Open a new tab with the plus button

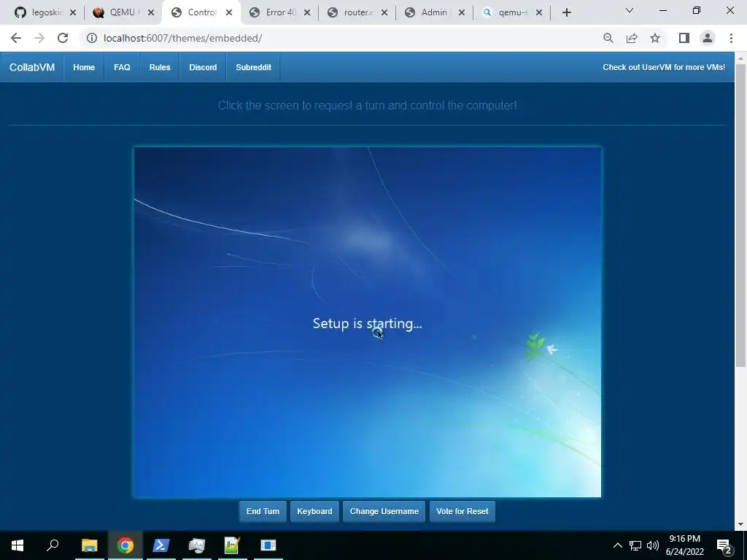click(566, 12)
